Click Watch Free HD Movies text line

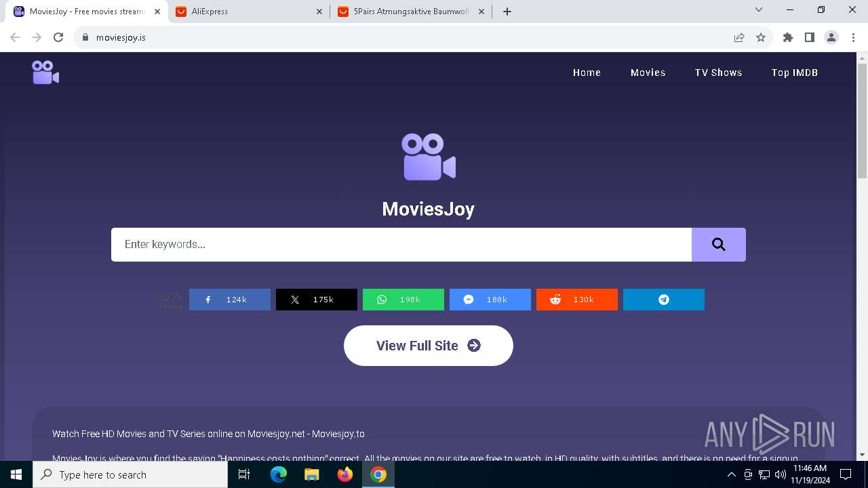point(208,434)
